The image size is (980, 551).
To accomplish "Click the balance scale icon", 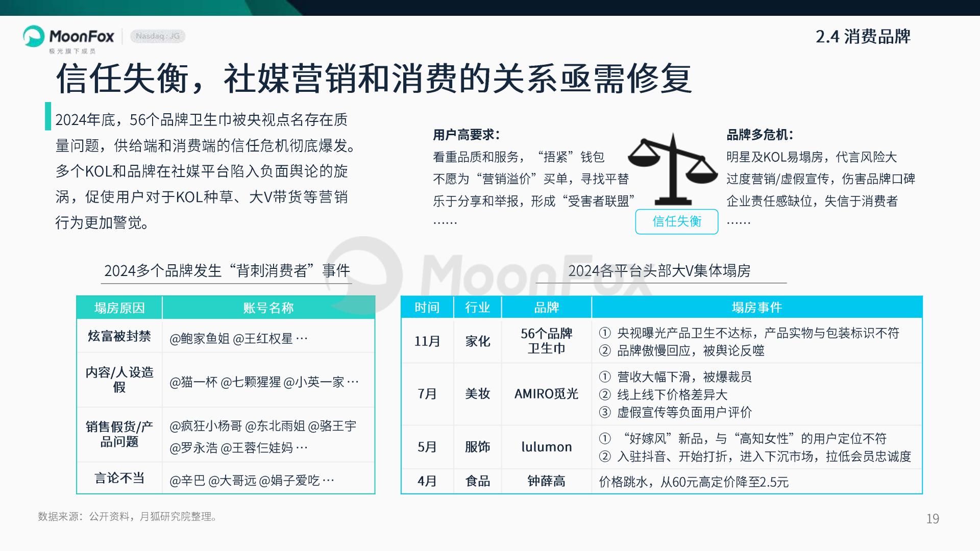I will coord(673,169).
